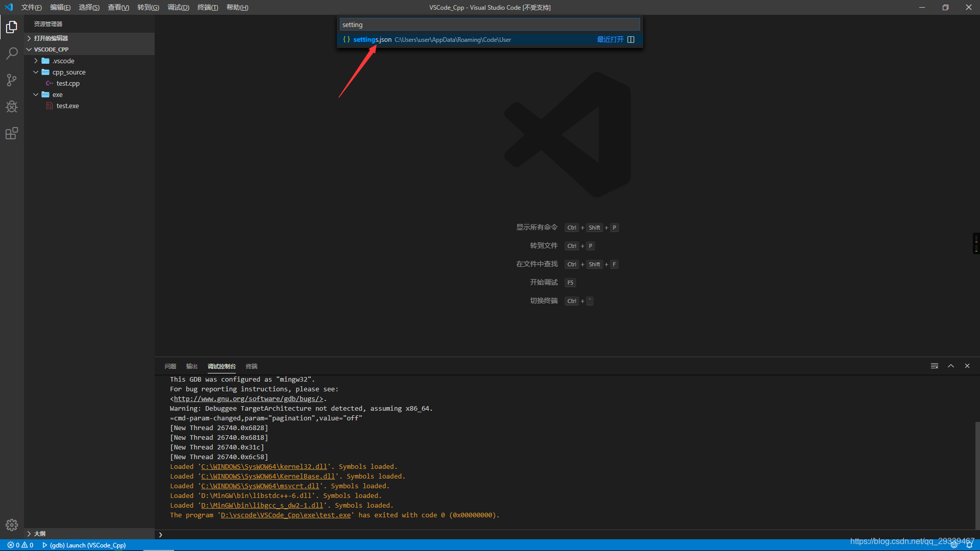This screenshot has height=551, width=980.
Task: Collapse the cpp_source folder chevron
Action: click(x=36, y=72)
